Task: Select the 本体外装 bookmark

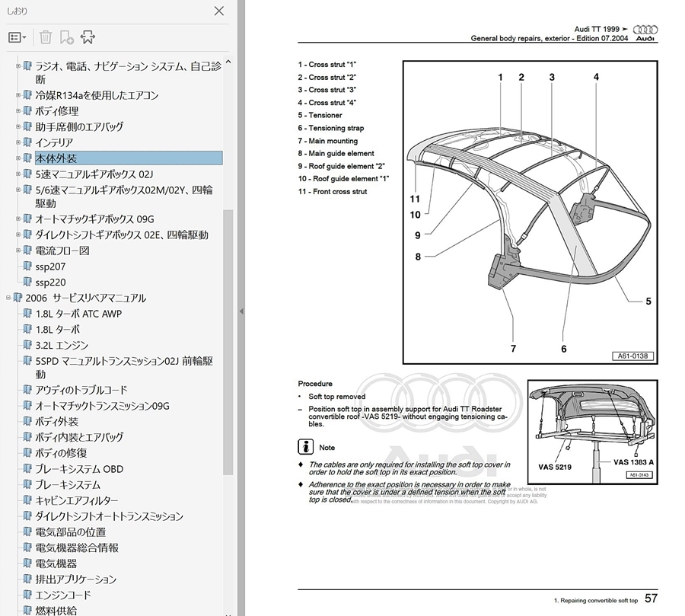Action: (129, 158)
